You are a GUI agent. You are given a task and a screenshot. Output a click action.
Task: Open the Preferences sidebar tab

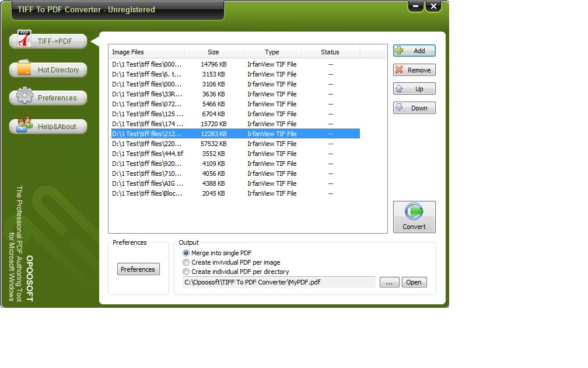[48, 98]
